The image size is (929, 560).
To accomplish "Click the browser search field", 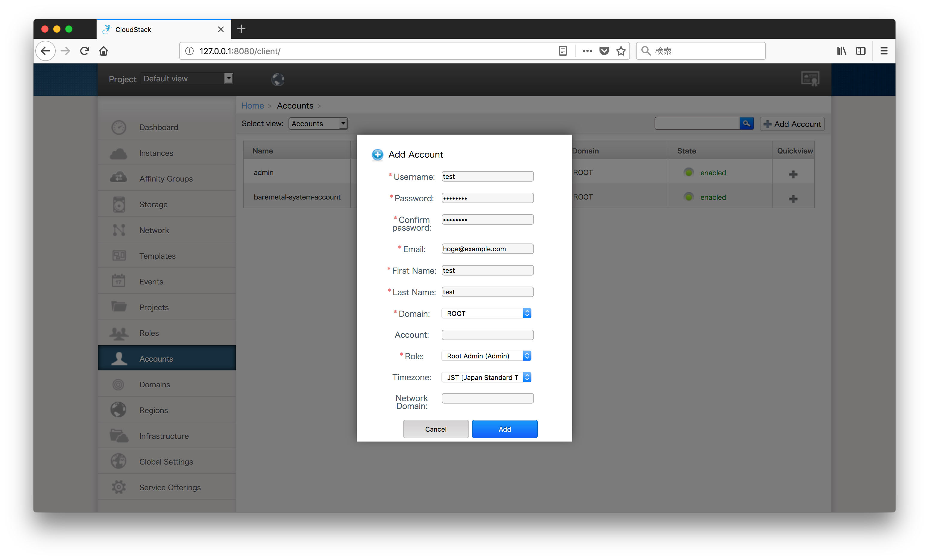I will tap(701, 51).
